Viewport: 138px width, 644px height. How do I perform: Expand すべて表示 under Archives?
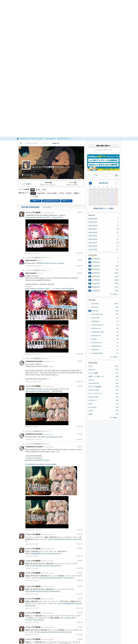click(114, 294)
